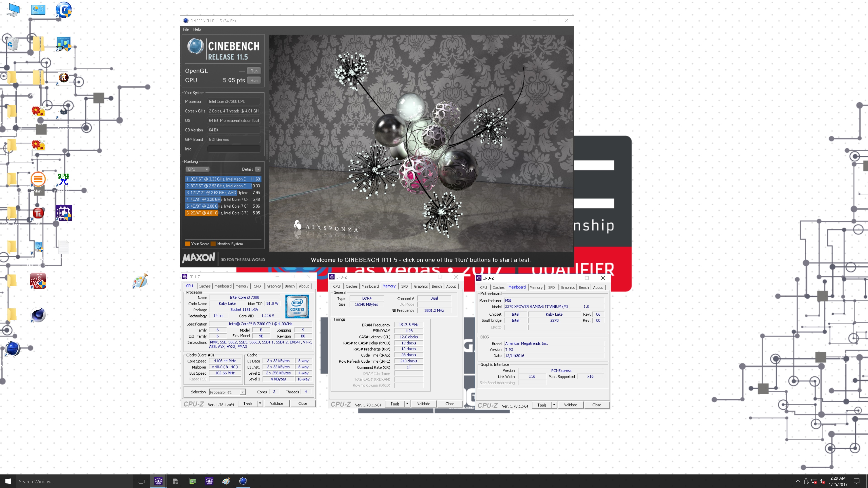Screen dimensions: 868x488
Task: Select ranking entry 12C/12T AMD Opteron
Action: (x=223, y=192)
